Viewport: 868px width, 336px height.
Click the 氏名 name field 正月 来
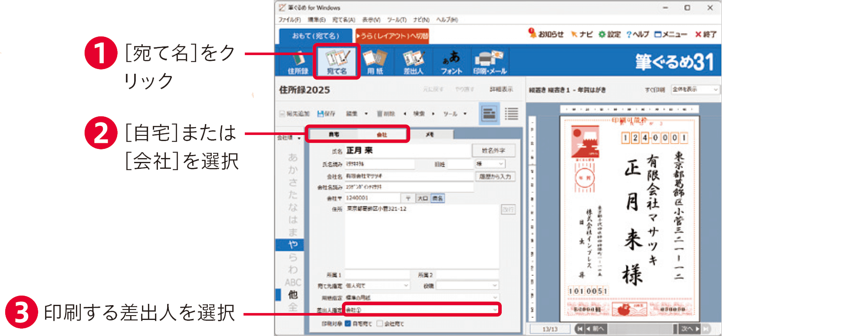(x=407, y=151)
